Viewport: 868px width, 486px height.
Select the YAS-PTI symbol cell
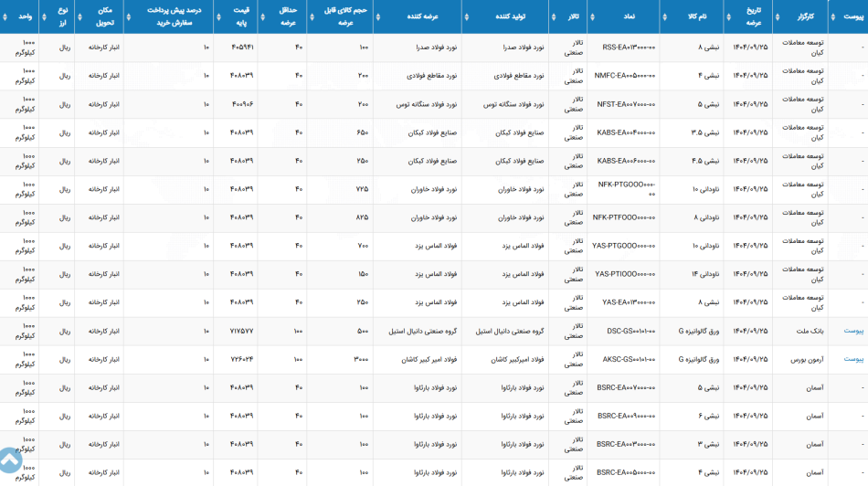coord(625,274)
